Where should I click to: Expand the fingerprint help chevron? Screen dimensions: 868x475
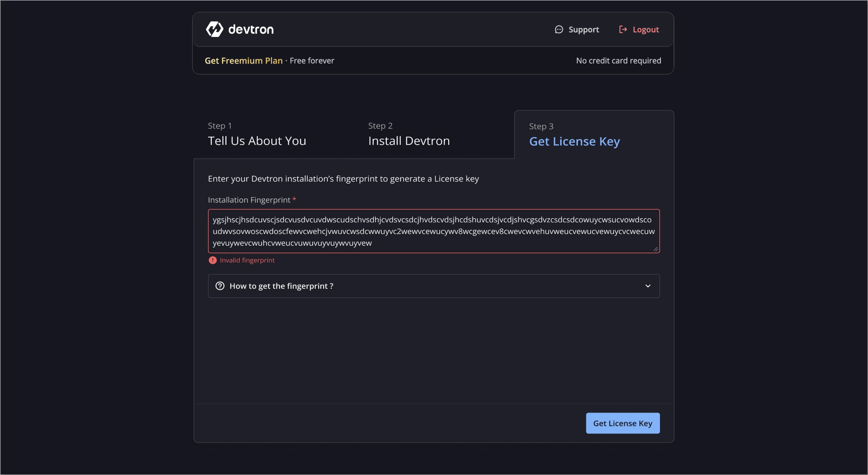(648, 286)
